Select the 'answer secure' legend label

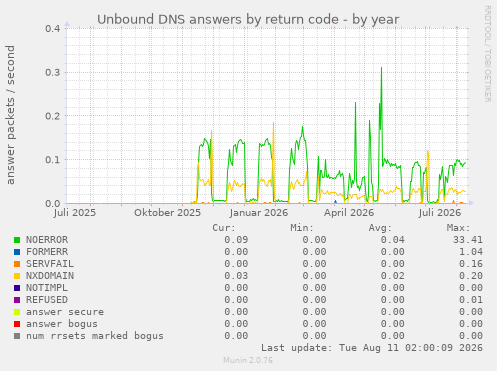65,312
